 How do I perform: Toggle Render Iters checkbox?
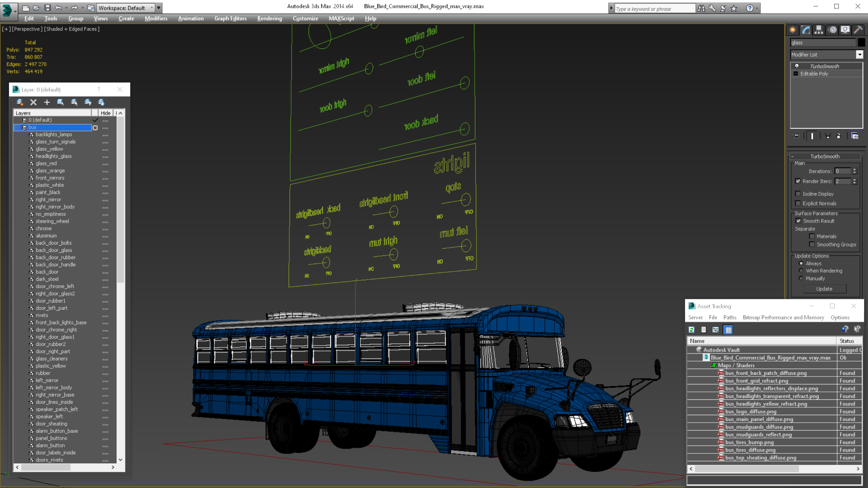[x=798, y=181]
